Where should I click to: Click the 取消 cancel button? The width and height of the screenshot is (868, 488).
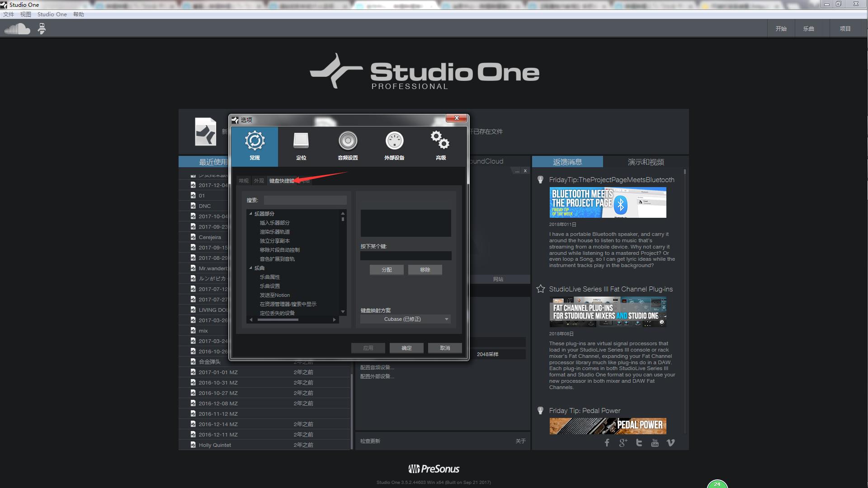[445, 348]
